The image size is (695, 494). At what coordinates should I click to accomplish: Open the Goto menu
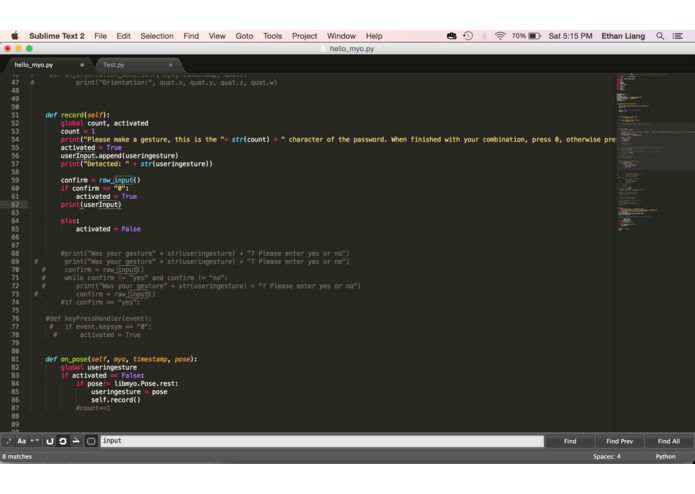click(244, 36)
